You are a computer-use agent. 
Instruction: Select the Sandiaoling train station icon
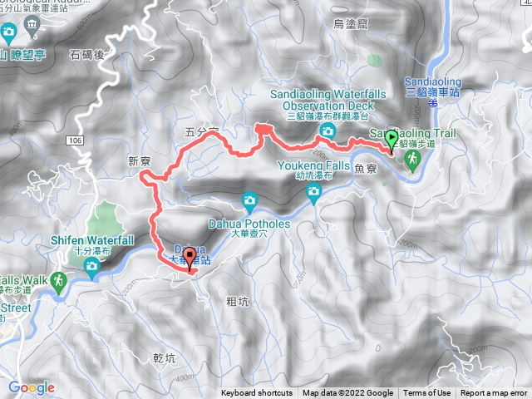(x=433, y=103)
